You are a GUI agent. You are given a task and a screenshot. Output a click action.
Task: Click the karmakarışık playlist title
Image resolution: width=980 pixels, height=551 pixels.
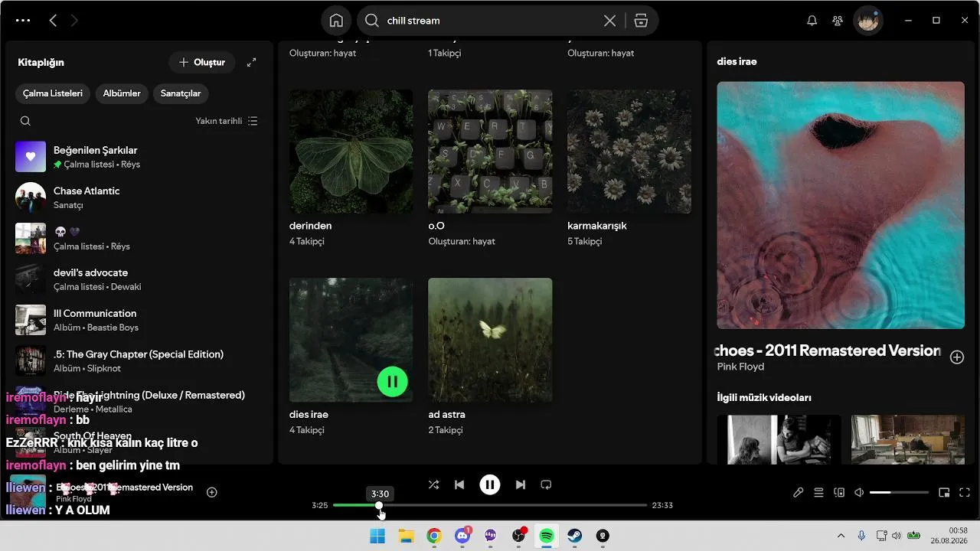597,226
